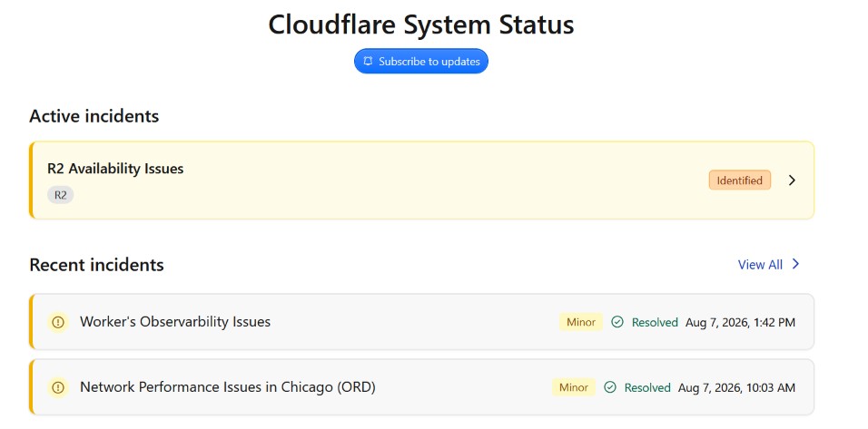
Task: Click the Active incidents heading
Action: pos(94,116)
